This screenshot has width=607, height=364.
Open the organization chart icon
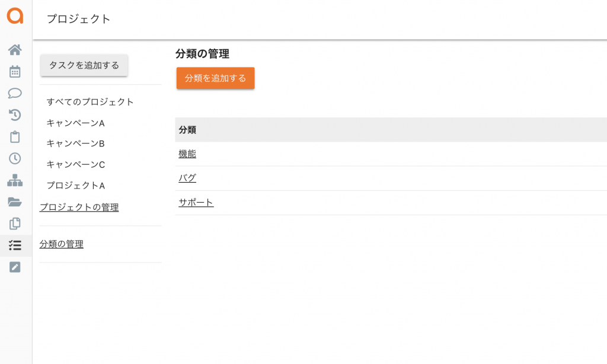(x=15, y=180)
